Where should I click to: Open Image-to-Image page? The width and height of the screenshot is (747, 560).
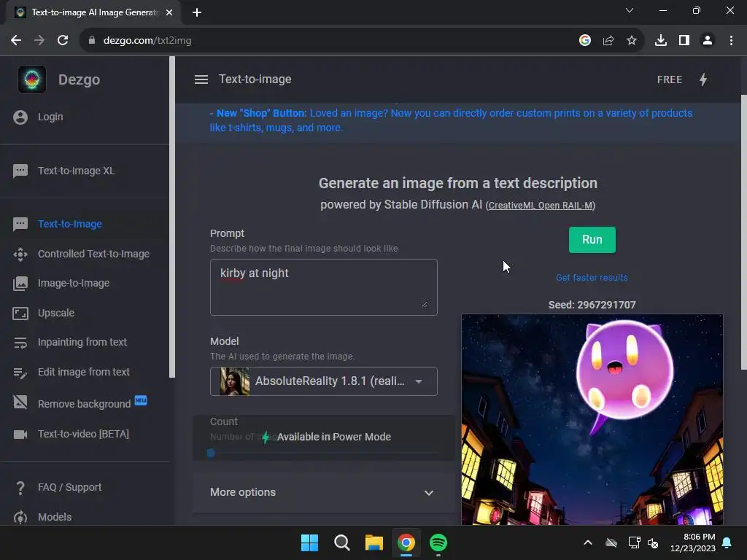click(74, 284)
